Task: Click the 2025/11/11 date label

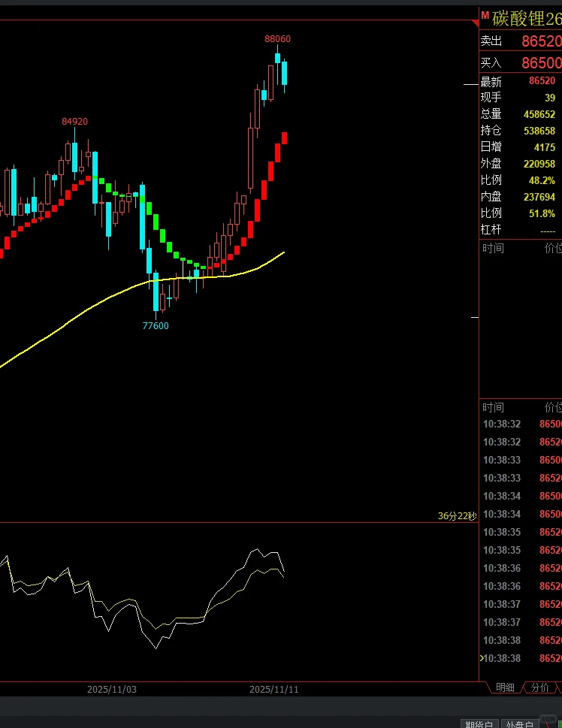Action: (x=274, y=690)
